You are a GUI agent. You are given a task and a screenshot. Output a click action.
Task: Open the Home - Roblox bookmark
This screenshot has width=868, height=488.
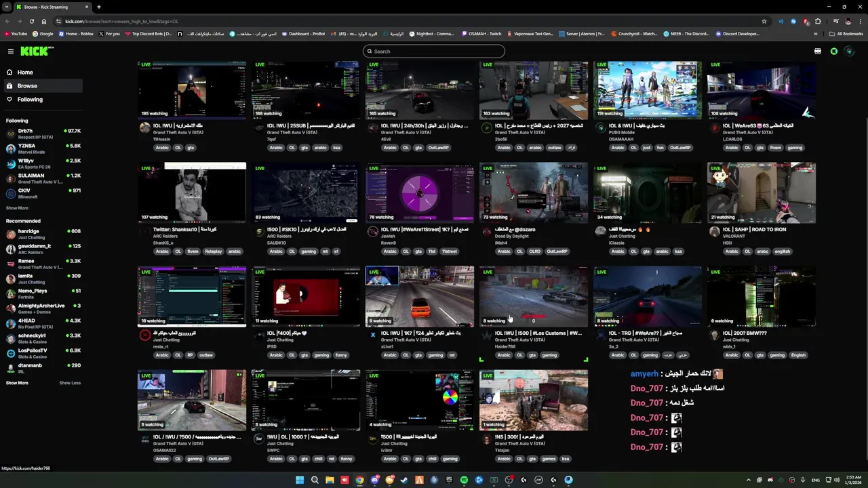coord(76,34)
